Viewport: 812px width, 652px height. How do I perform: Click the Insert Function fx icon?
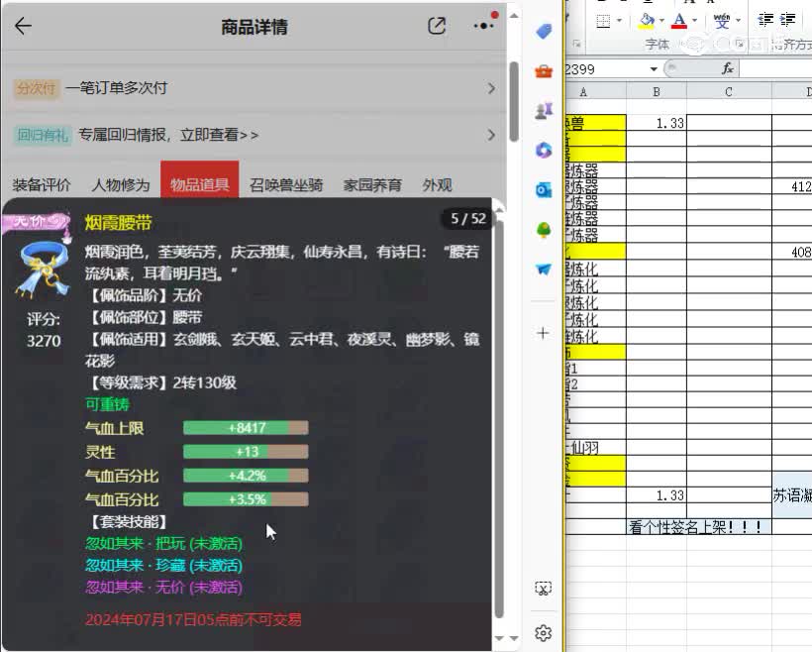coord(729,69)
